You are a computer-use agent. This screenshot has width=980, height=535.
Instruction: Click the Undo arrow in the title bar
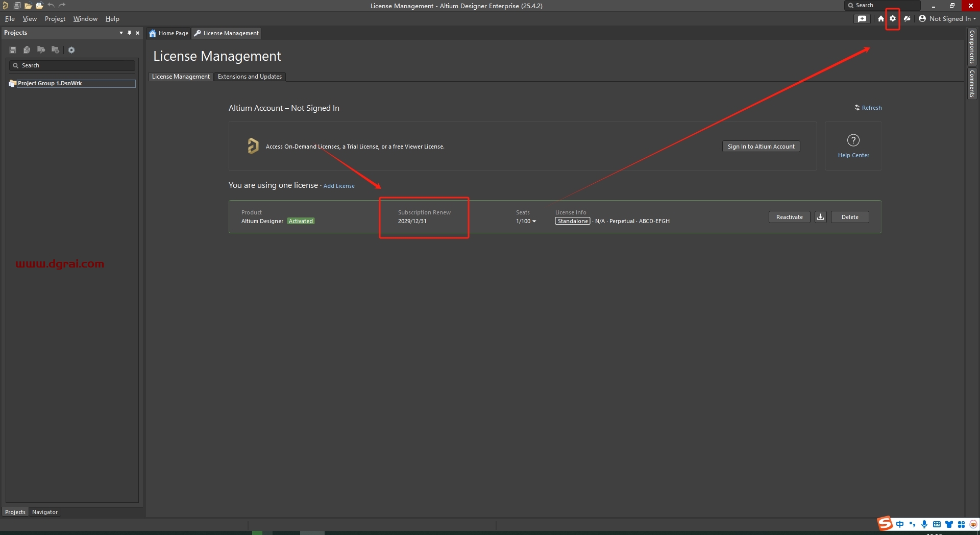pos(51,6)
